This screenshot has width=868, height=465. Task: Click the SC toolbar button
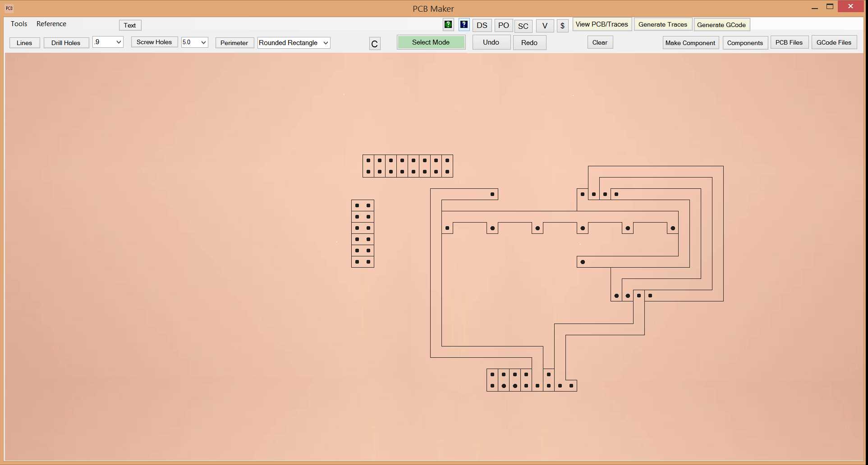(x=523, y=26)
